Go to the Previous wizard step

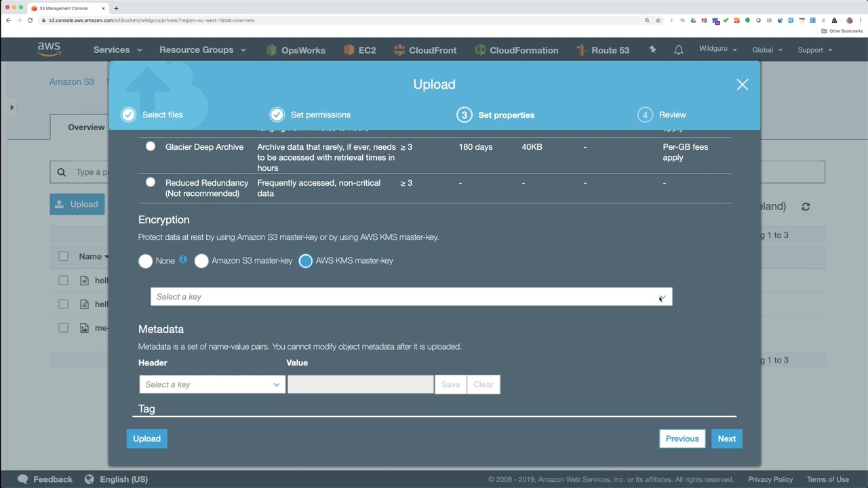click(x=682, y=439)
